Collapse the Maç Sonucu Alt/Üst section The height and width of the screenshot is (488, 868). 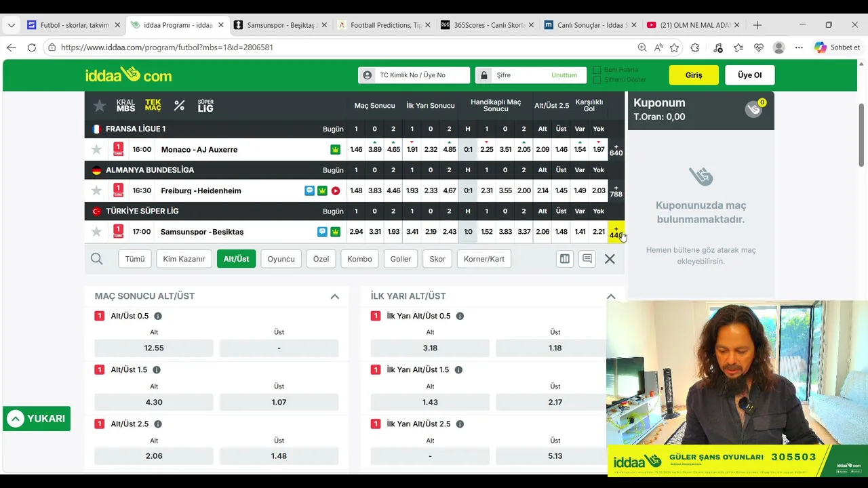[334, 296]
